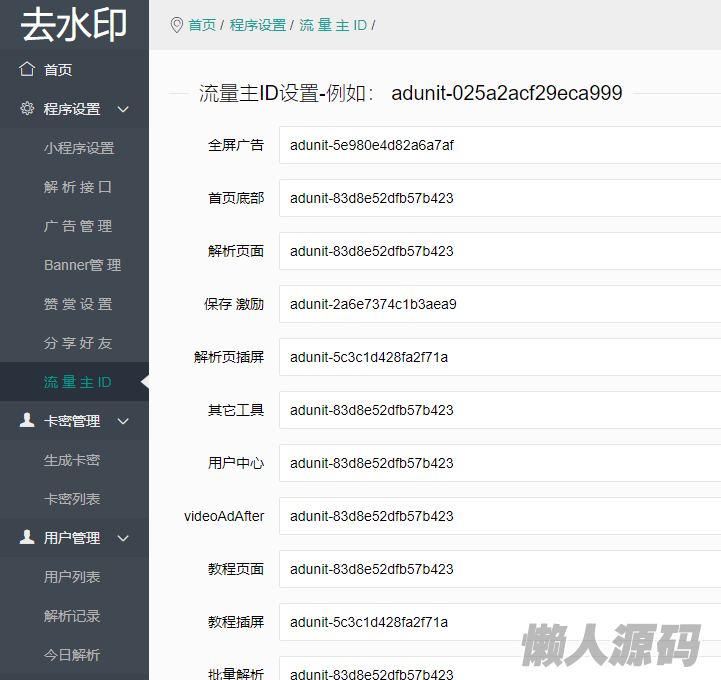Click the location pin icon in the breadcrumb
The height and width of the screenshot is (680, 721).
click(177, 24)
